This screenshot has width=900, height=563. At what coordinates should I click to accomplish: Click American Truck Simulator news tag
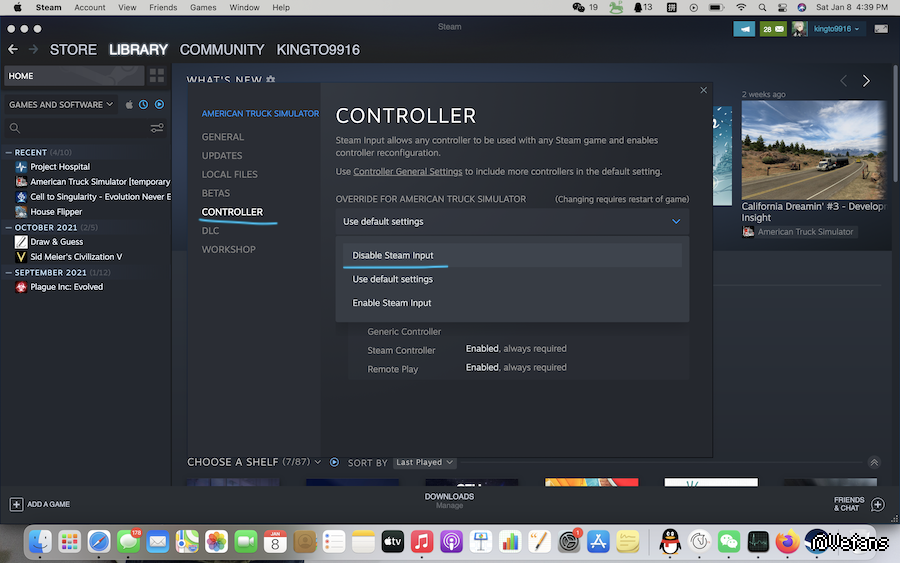click(798, 232)
